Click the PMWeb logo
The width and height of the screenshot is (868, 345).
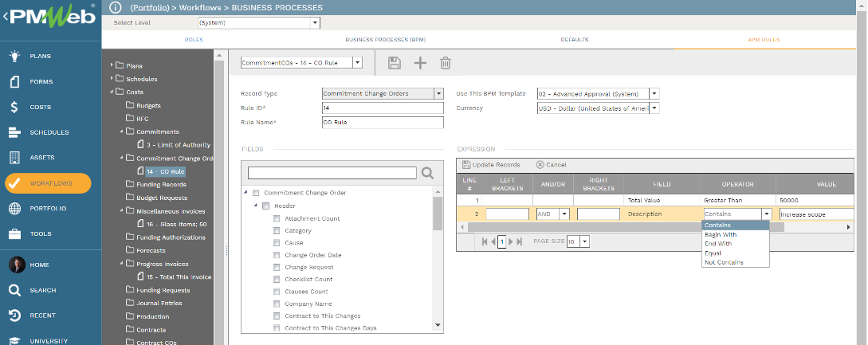[x=52, y=17]
